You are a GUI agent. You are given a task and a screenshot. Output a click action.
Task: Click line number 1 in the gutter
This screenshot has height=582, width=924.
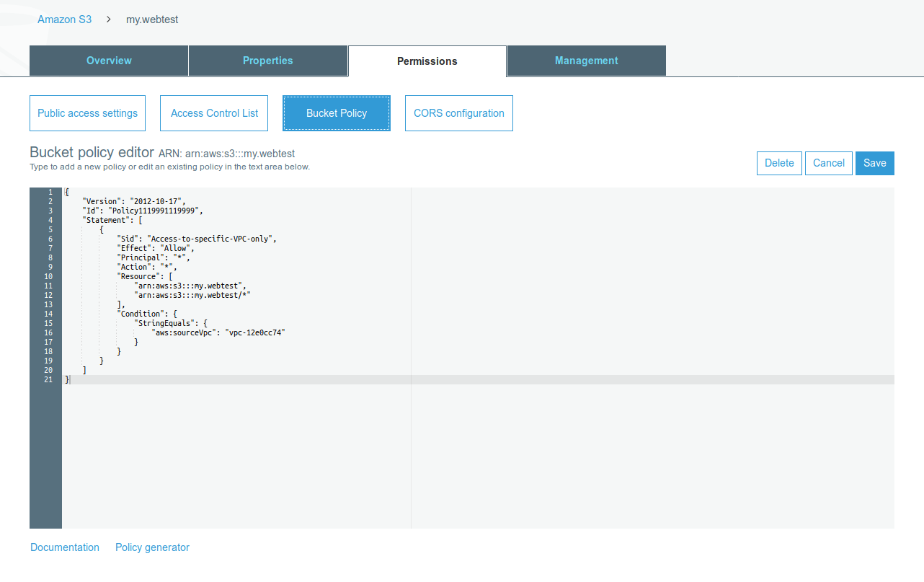(x=50, y=192)
